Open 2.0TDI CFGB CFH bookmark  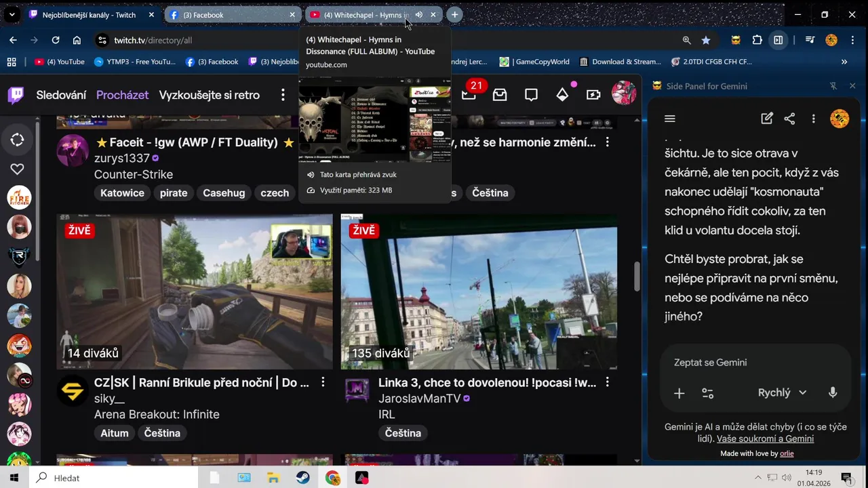pos(711,62)
